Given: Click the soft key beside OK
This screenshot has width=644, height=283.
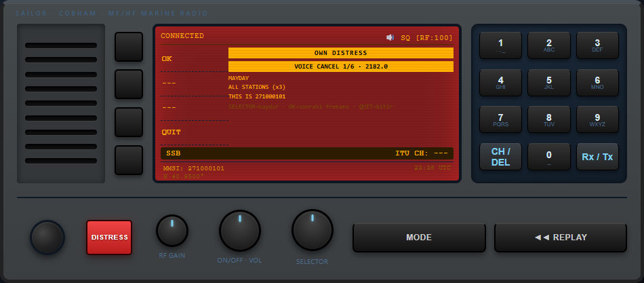Looking at the screenshot, I should coord(129,47).
